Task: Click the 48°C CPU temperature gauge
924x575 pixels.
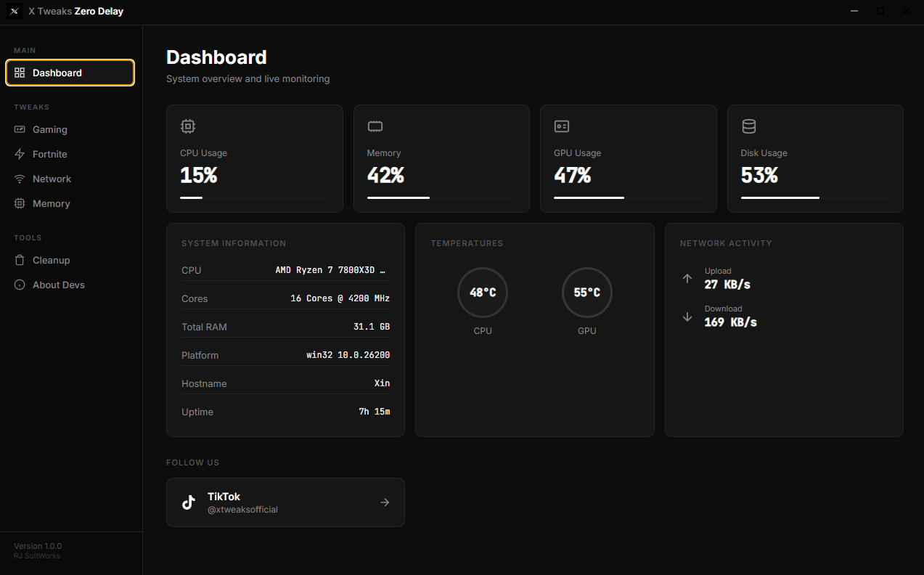Action: click(483, 293)
